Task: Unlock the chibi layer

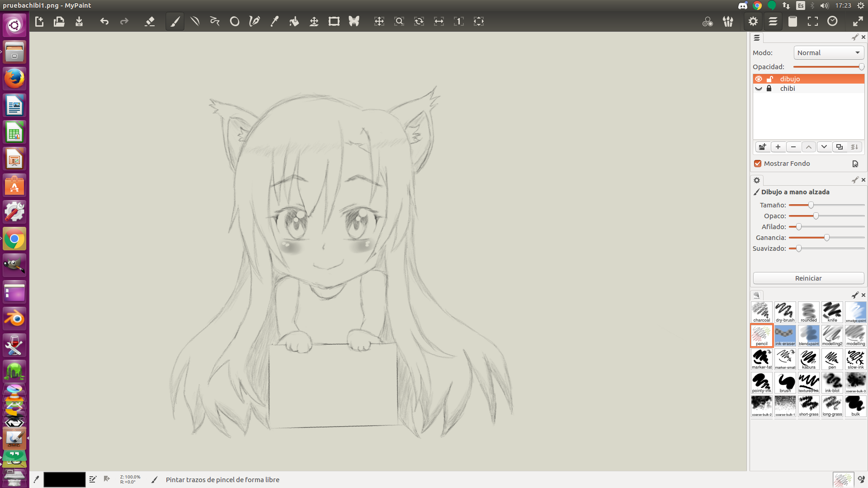Action: [x=769, y=89]
